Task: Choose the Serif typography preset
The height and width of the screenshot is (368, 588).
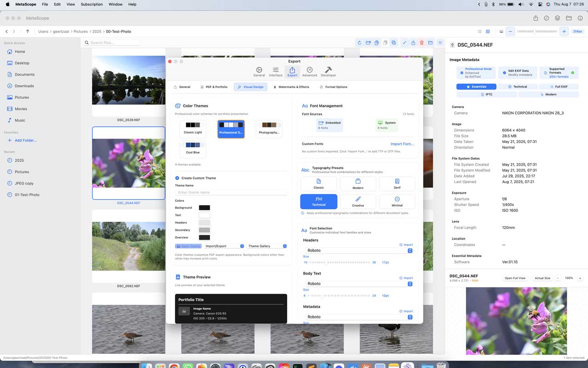Action: pyautogui.click(x=397, y=184)
